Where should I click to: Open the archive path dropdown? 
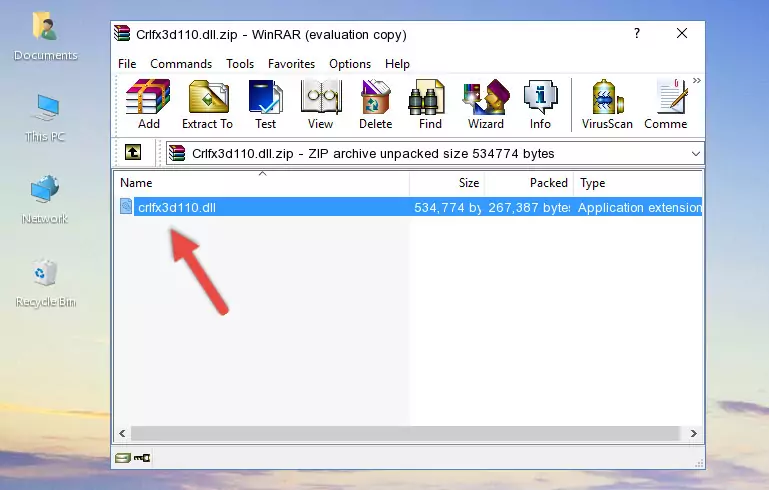[x=695, y=154]
